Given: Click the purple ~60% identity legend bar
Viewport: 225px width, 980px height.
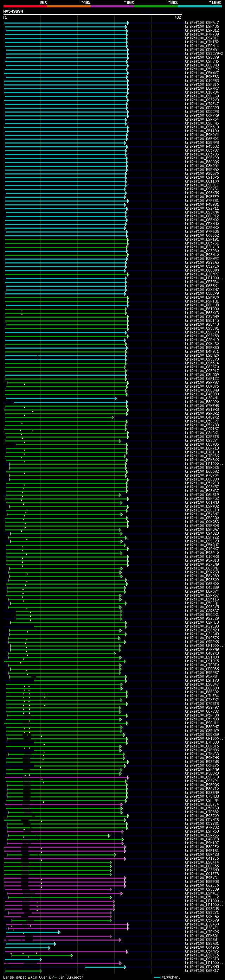Looking at the screenshot, I should 112,6.
